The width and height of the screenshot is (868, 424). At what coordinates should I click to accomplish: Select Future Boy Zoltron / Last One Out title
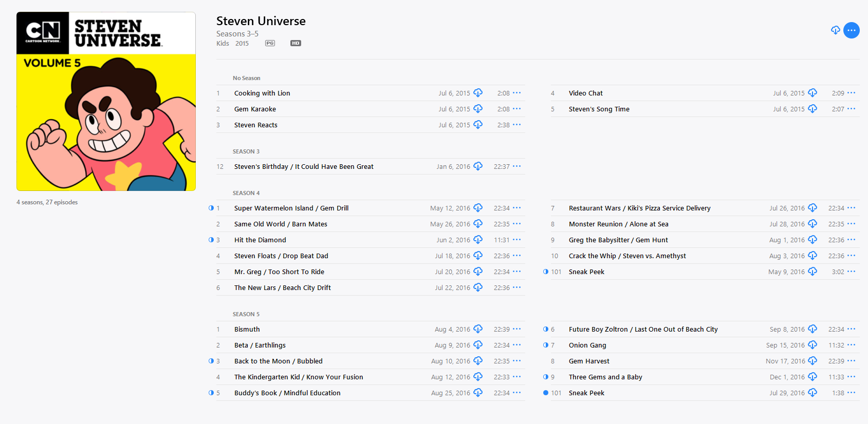coord(643,329)
